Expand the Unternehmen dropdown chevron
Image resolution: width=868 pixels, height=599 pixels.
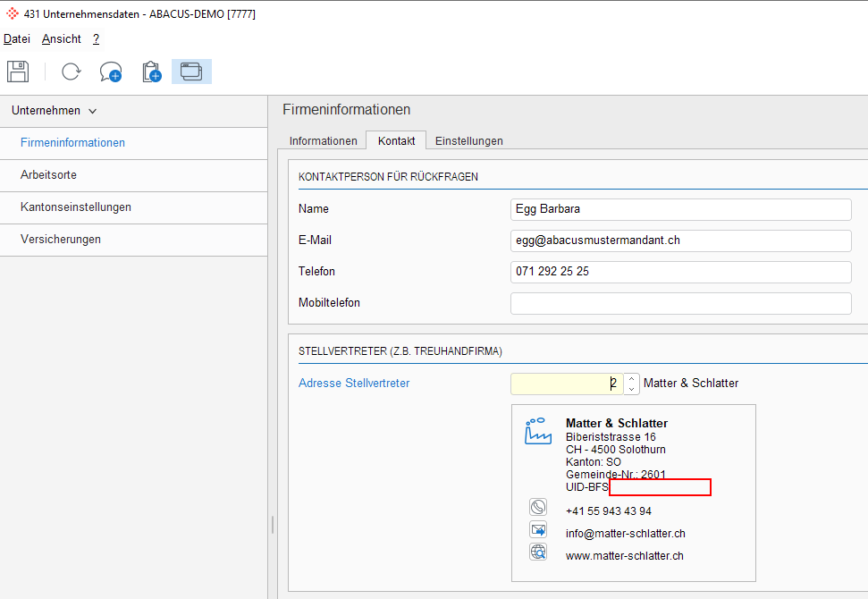click(x=92, y=111)
